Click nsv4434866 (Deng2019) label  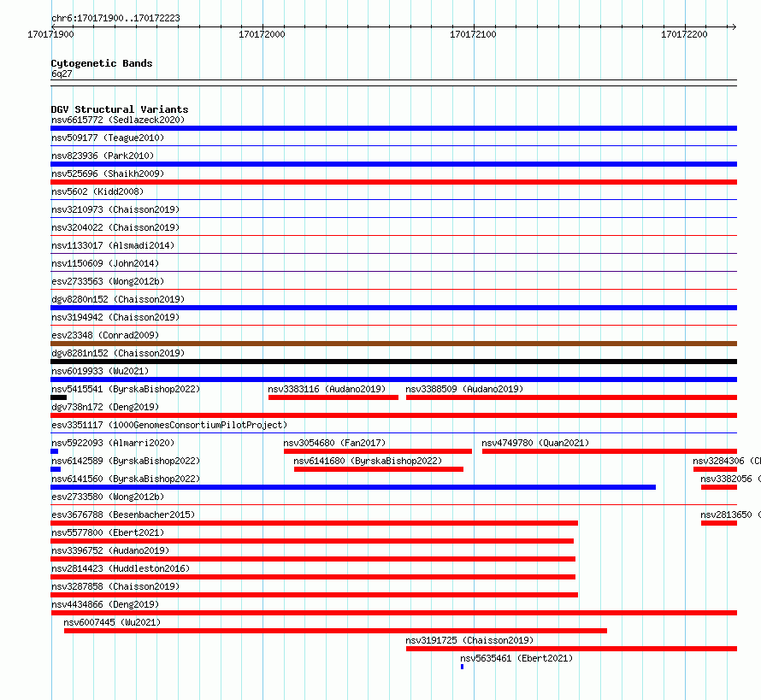pos(105,604)
